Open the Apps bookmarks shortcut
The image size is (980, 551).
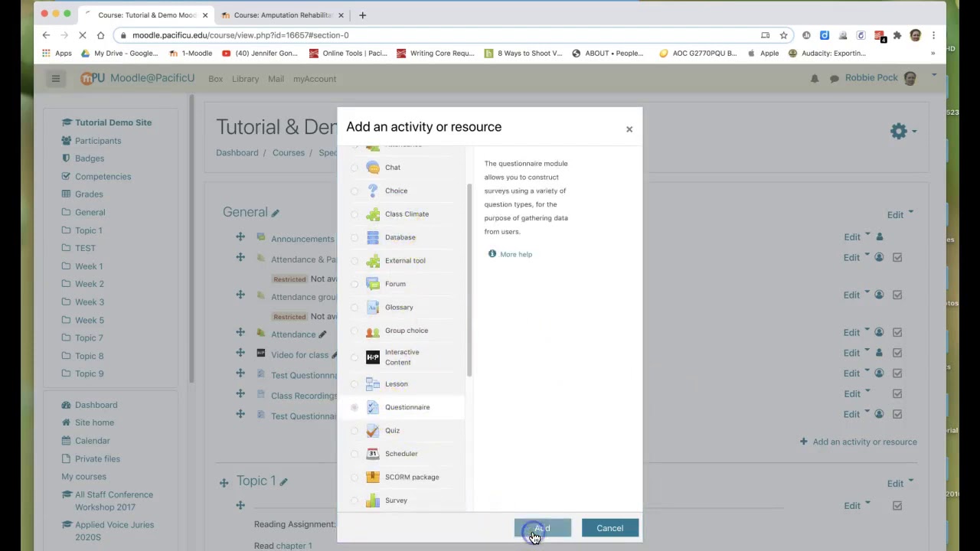pos(57,54)
